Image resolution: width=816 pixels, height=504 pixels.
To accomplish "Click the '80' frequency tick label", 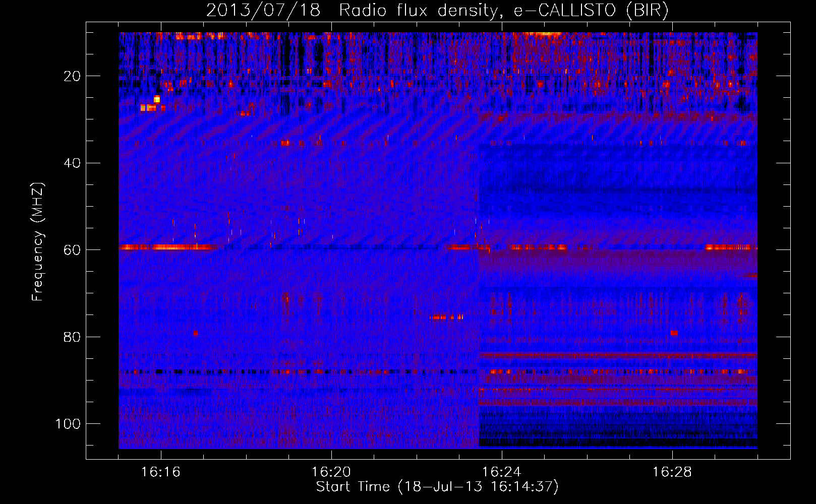I will point(72,337).
